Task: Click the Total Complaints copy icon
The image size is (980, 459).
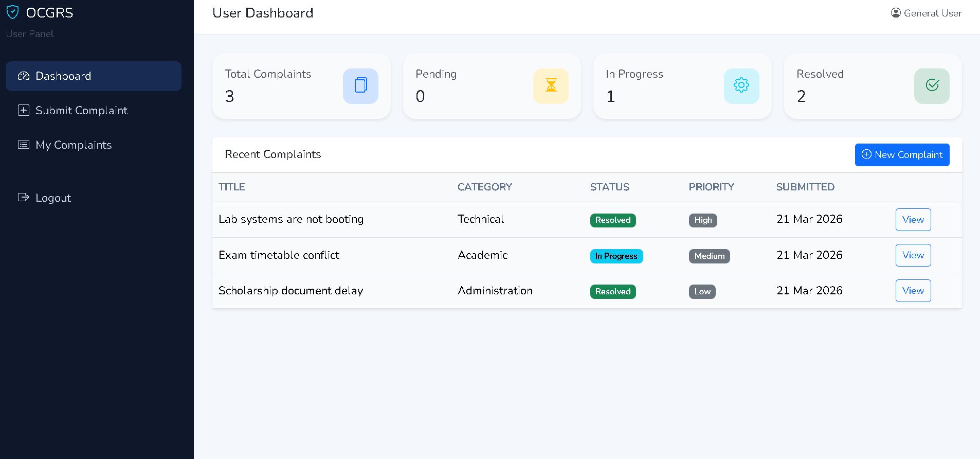Action: [360, 85]
